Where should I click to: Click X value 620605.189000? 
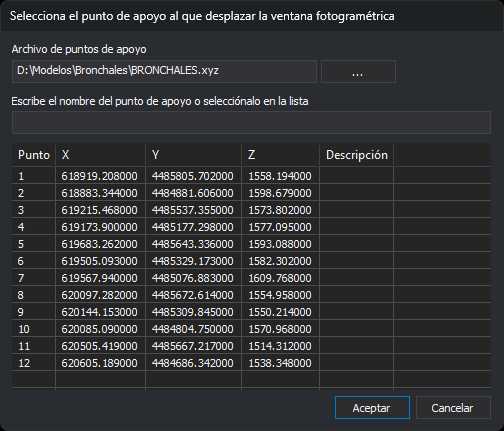click(x=99, y=363)
